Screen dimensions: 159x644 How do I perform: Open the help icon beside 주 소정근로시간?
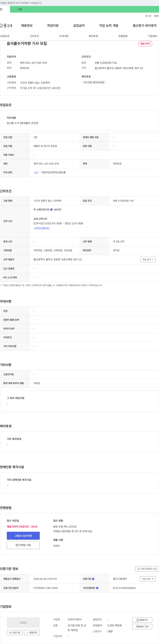pos(51,210)
